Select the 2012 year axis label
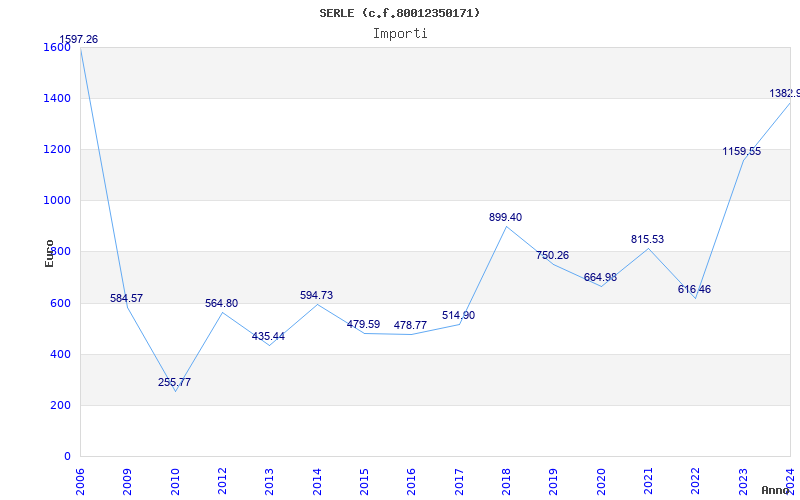800x500 pixels. click(x=222, y=482)
